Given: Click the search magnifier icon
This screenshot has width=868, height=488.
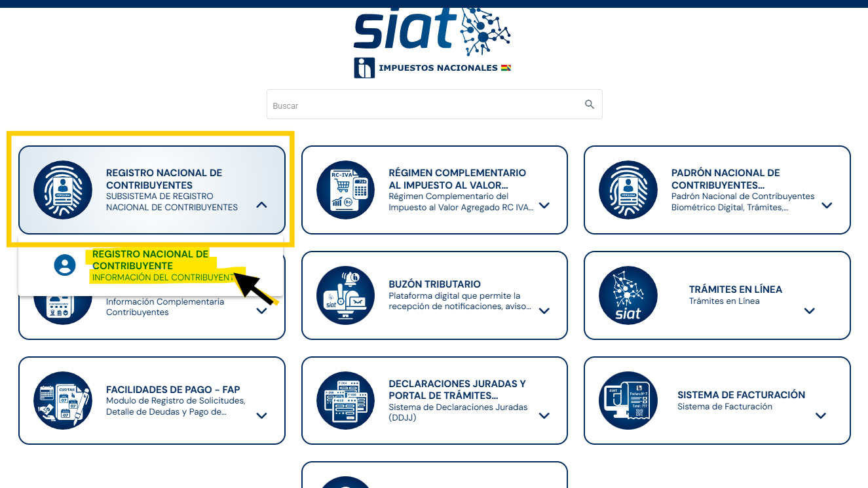Looking at the screenshot, I should tap(590, 105).
